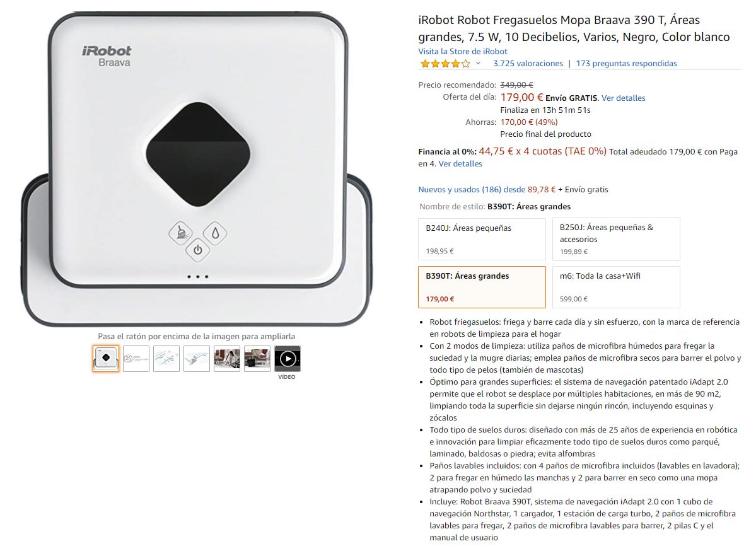Image resolution: width=756 pixels, height=546 pixels.
Task: Select the B390T Áreas grandes option
Action: (x=482, y=288)
